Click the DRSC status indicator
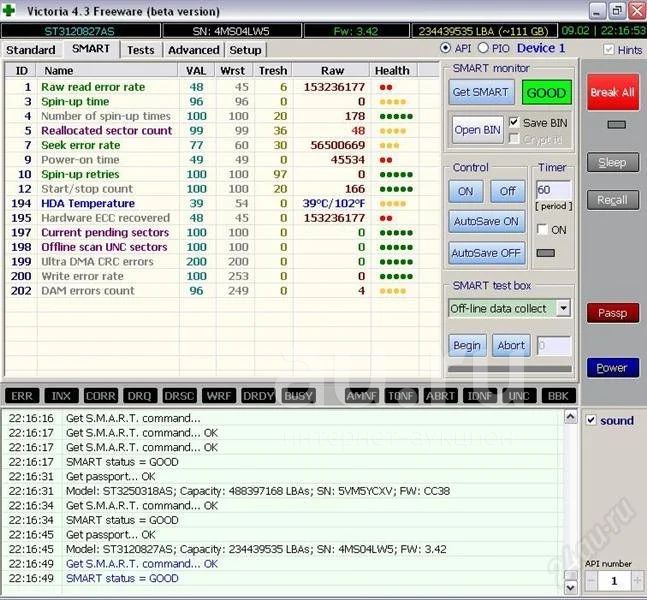This screenshot has width=647, height=600. [179, 396]
